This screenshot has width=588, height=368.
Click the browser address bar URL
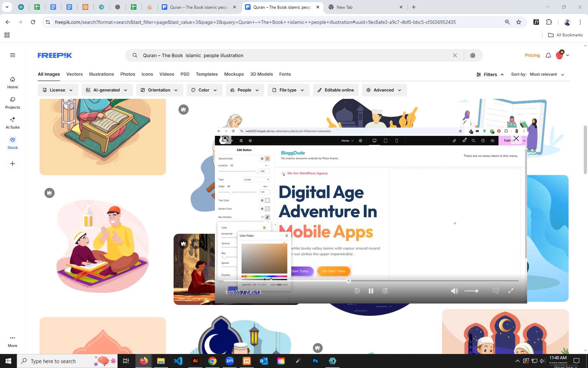tap(255, 22)
